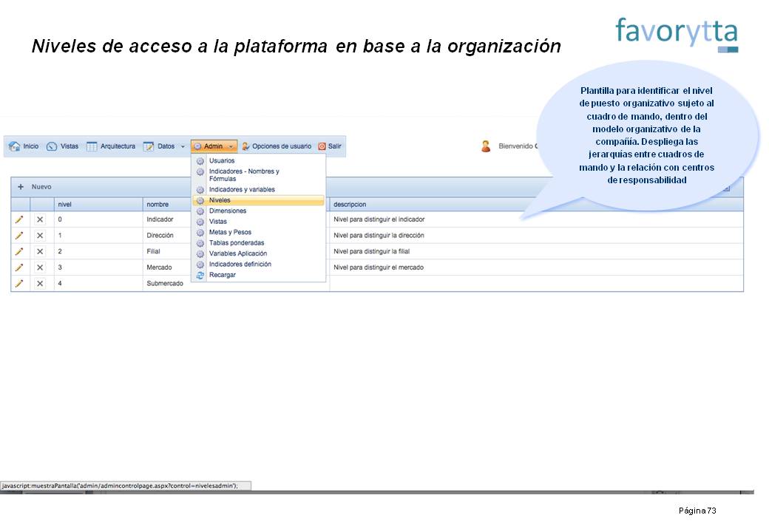Click the Indicador name cell
Image resolution: width=769 pixels, height=532 pixels.
click(x=160, y=219)
